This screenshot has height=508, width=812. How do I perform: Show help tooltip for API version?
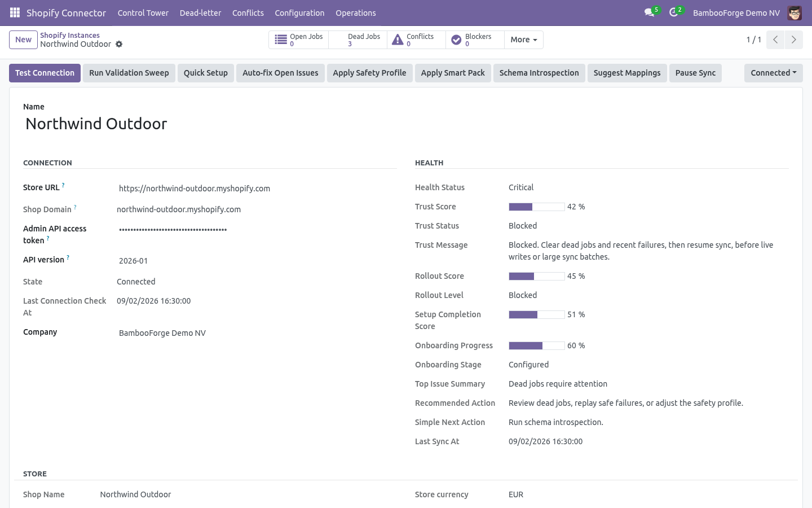[x=68, y=257]
